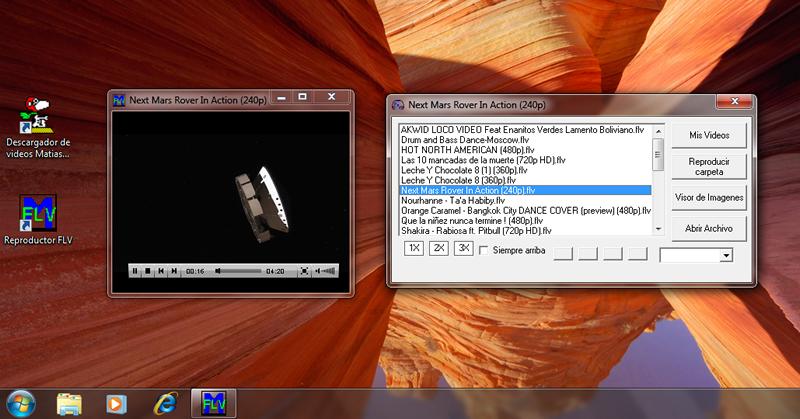Close the playlist window
This screenshot has height=419, width=800.
click(735, 101)
